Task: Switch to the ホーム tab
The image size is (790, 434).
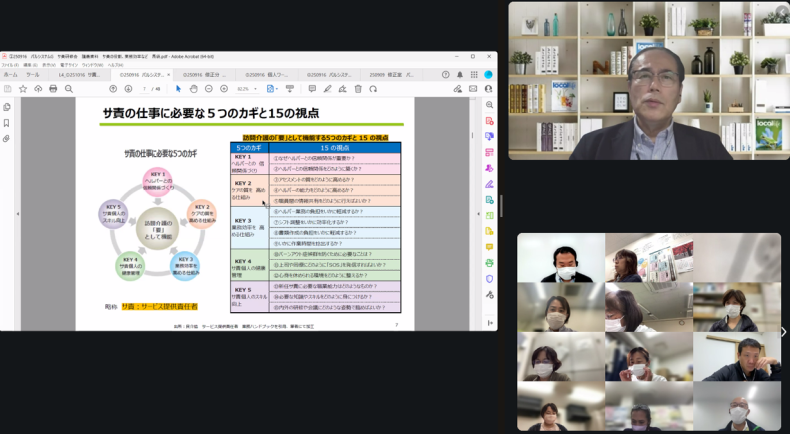Action: [10, 74]
